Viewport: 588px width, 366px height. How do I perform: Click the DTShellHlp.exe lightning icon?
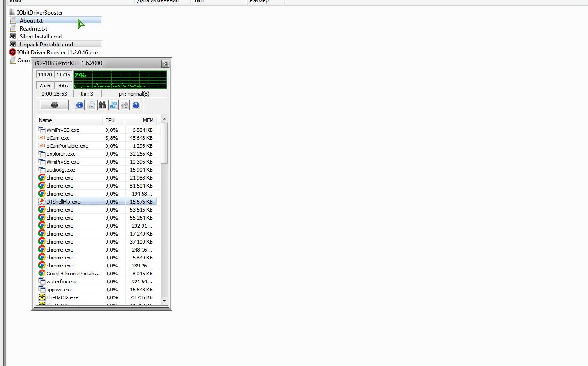click(42, 202)
